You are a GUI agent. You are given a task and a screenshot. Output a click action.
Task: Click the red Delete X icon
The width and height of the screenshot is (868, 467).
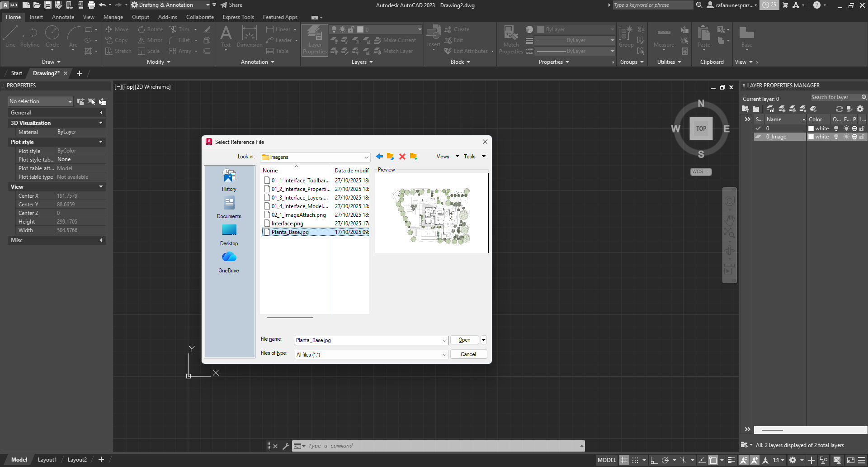tap(402, 157)
